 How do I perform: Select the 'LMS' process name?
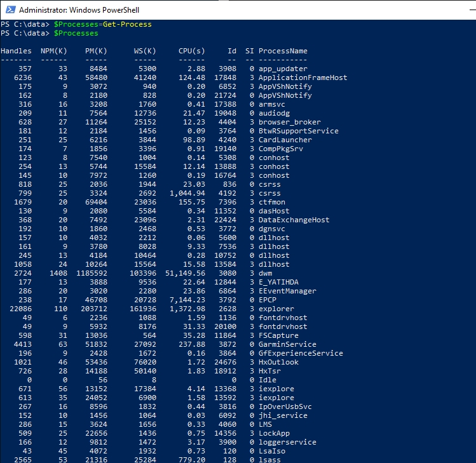point(265,424)
